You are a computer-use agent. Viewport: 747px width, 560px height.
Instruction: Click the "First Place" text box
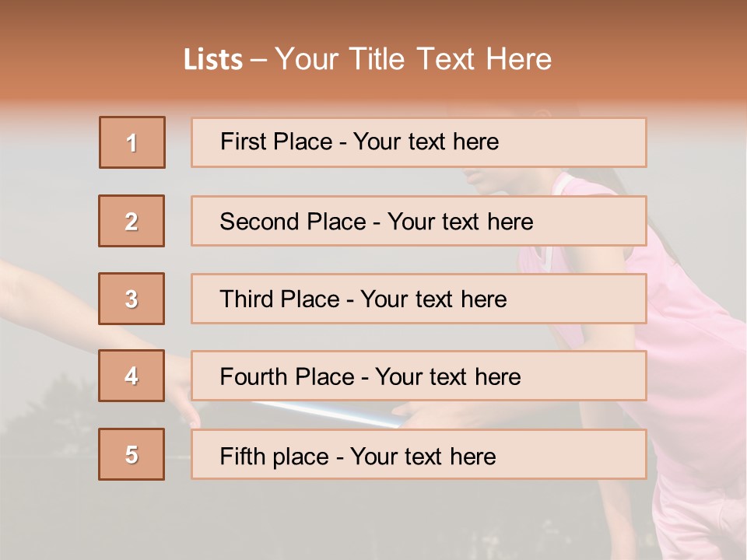coord(419,142)
